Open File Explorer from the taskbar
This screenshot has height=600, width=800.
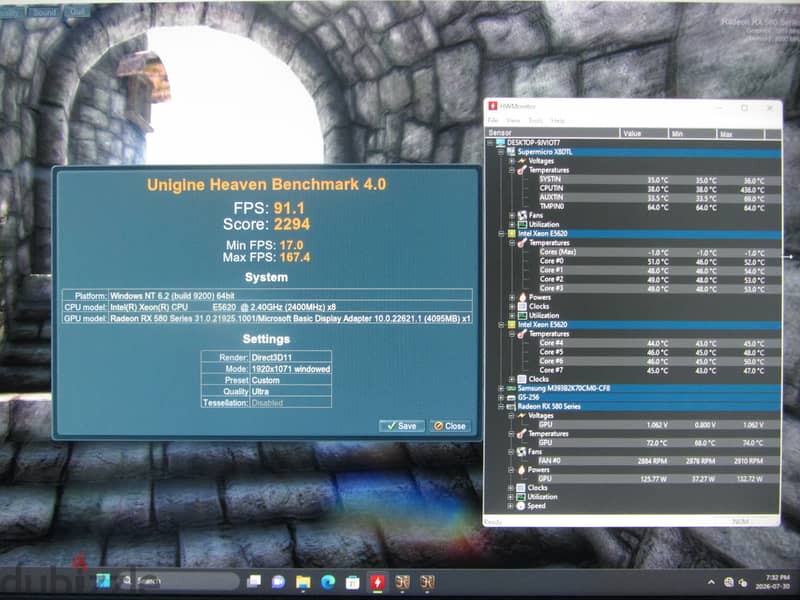303,582
